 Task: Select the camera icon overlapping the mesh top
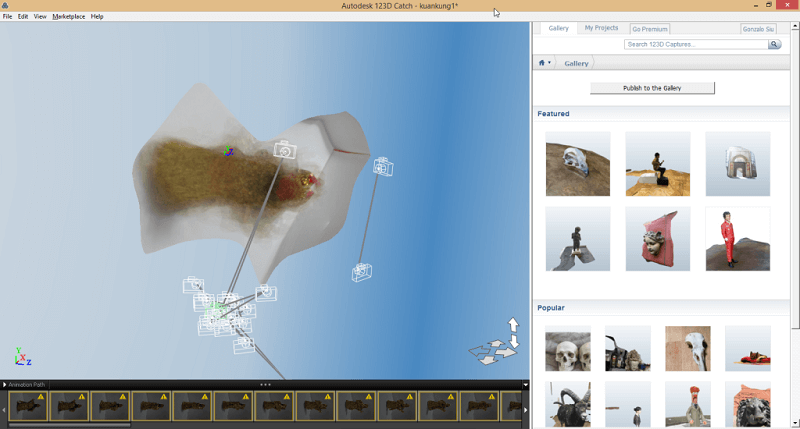pyautogui.click(x=285, y=150)
